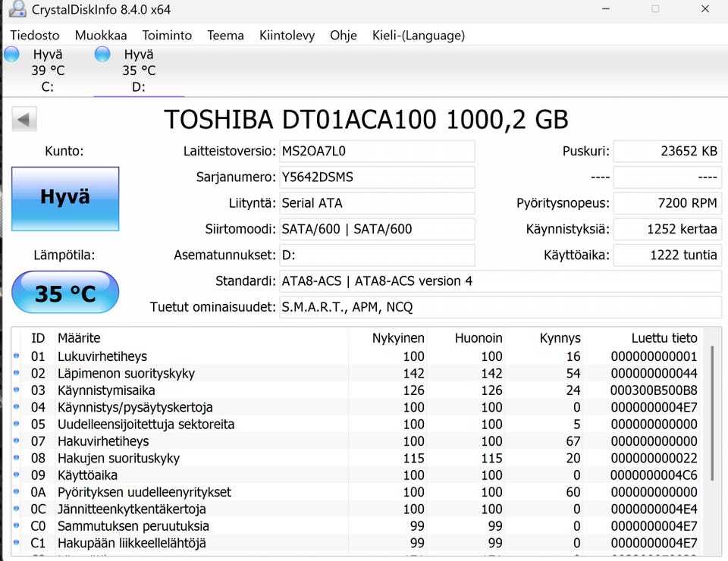728x561 pixels.
Task: Click the previous disk arrow button
Action: pos(24,119)
